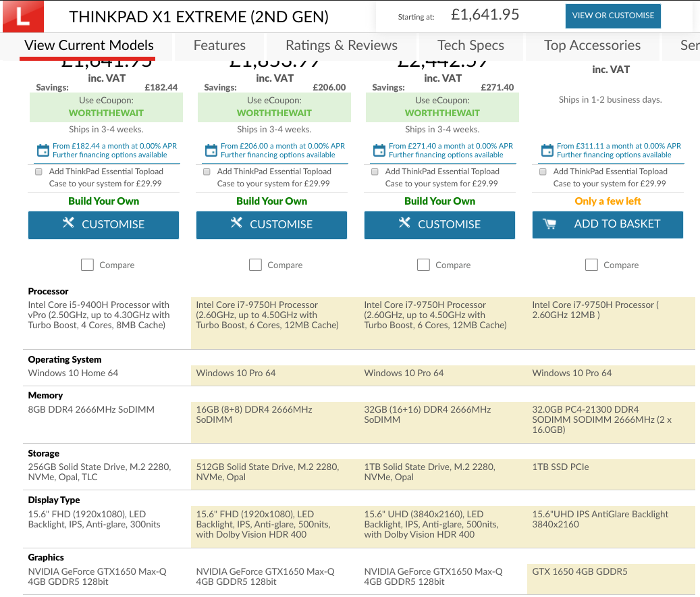Check Compare for the 16GB (8+8) memory model
The height and width of the screenshot is (597, 700).
click(255, 265)
